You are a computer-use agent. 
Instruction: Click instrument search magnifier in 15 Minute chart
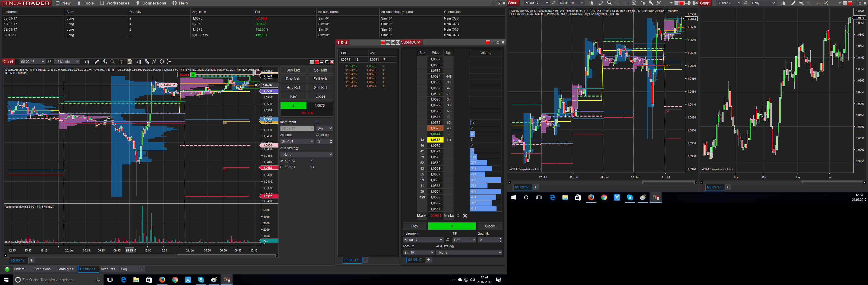tap(49, 61)
